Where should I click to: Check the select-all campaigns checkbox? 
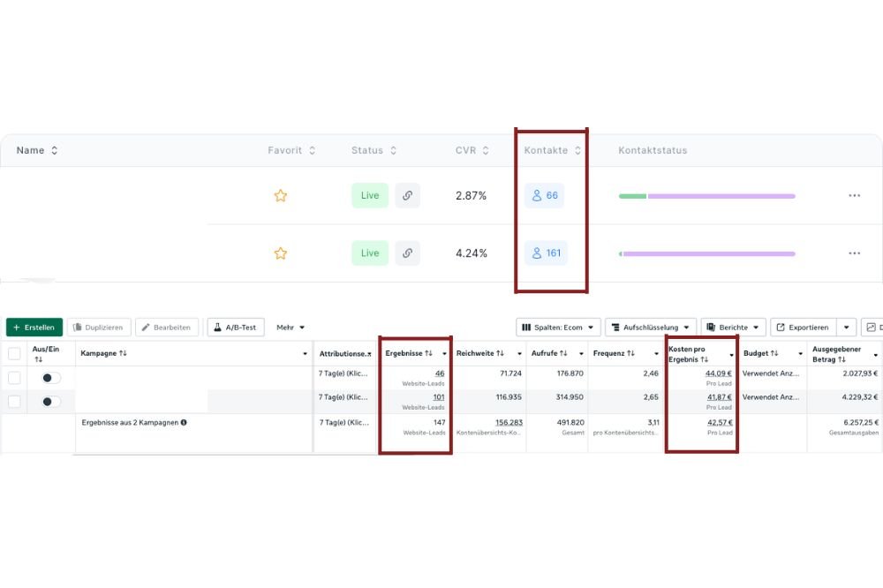click(x=14, y=353)
